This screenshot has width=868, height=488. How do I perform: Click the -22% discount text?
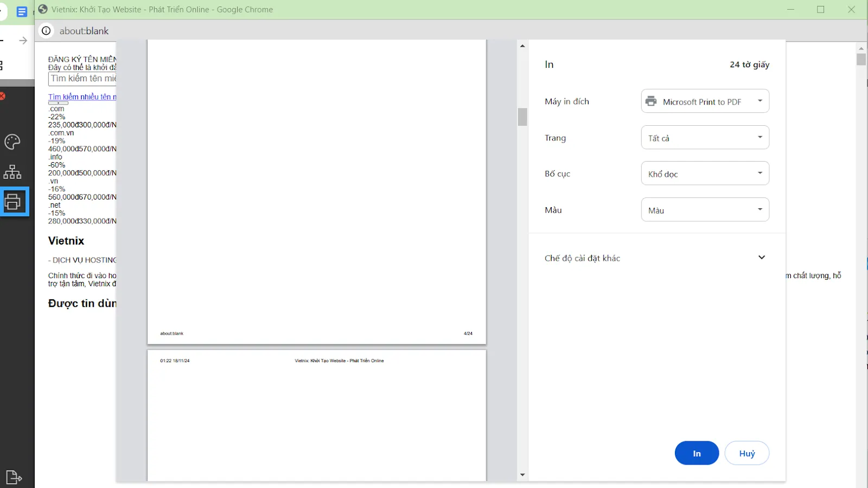coord(57,117)
